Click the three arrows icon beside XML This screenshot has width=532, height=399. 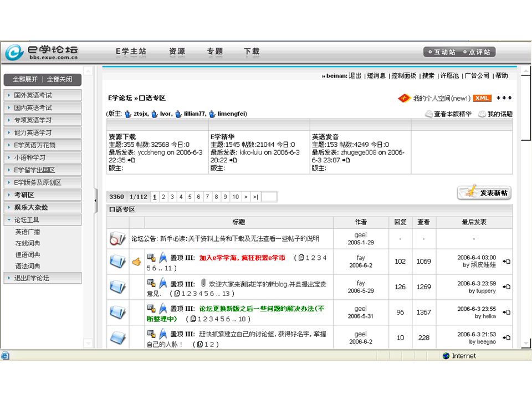tap(504, 98)
